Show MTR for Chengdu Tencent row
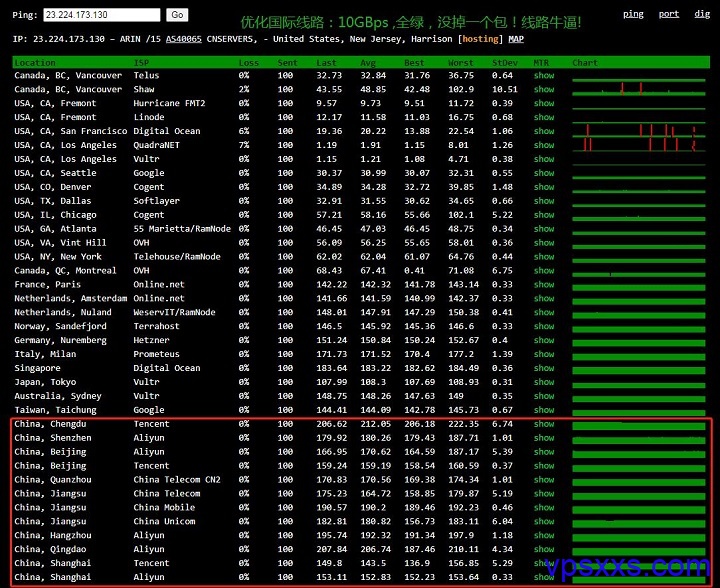This screenshot has height=588, width=720. click(544, 424)
